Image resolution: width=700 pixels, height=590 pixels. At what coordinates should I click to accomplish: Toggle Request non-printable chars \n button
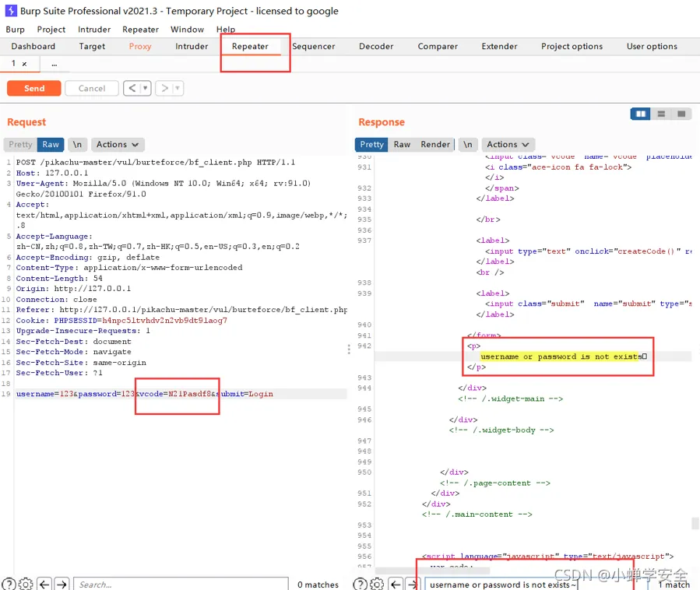coord(77,144)
